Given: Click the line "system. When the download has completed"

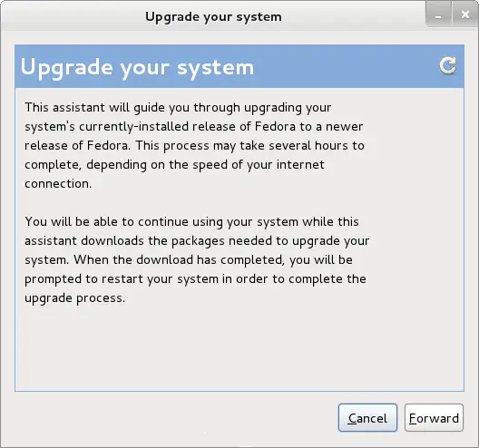Looking at the screenshot, I should [x=189, y=260].
